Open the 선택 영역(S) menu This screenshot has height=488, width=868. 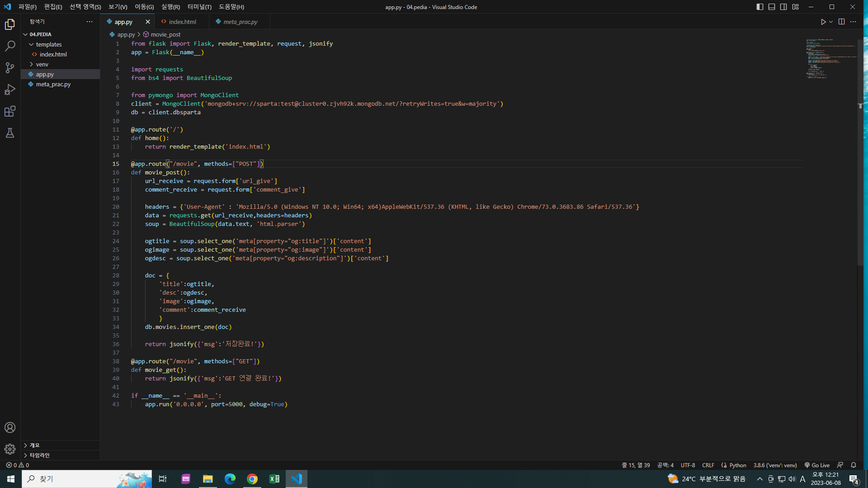coord(85,7)
